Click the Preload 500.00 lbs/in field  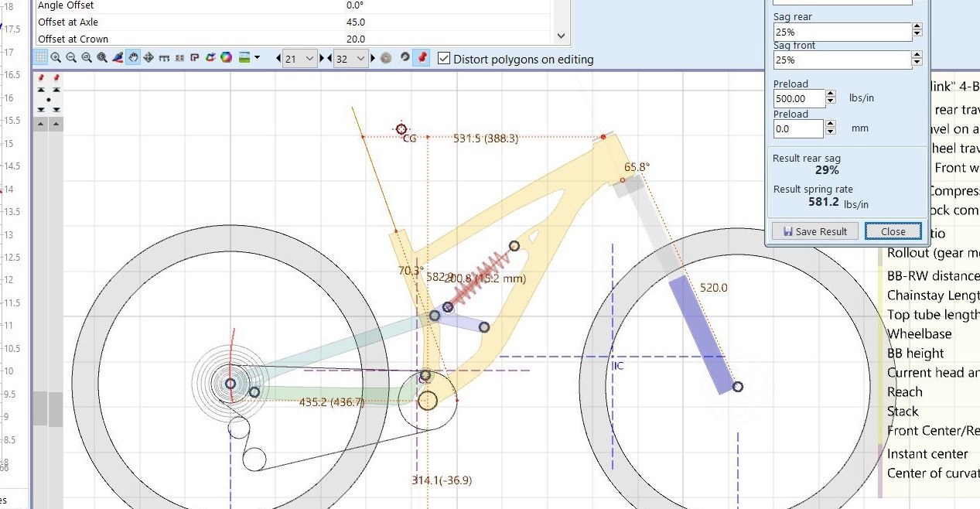[x=799, y=98]
